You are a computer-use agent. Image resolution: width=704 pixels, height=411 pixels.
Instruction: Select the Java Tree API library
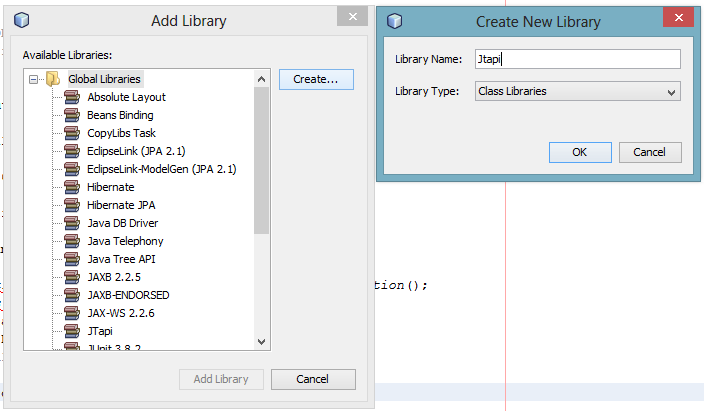122,259
